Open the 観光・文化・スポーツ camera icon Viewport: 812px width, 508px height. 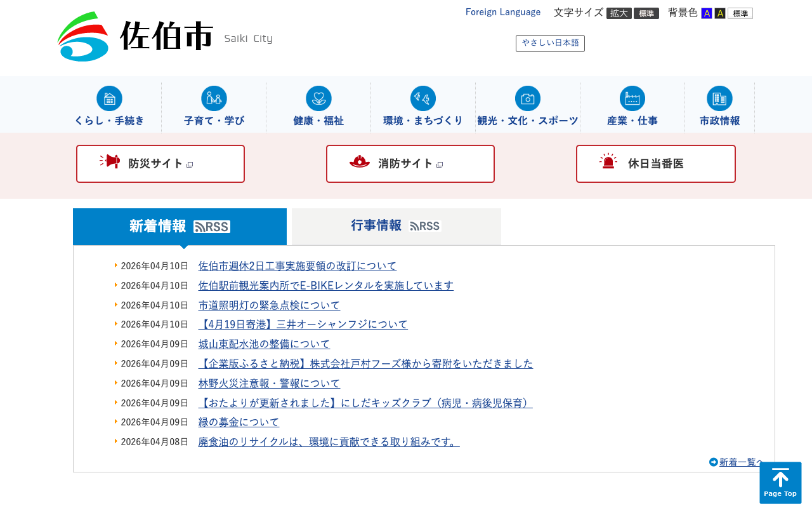click(528, 98)
